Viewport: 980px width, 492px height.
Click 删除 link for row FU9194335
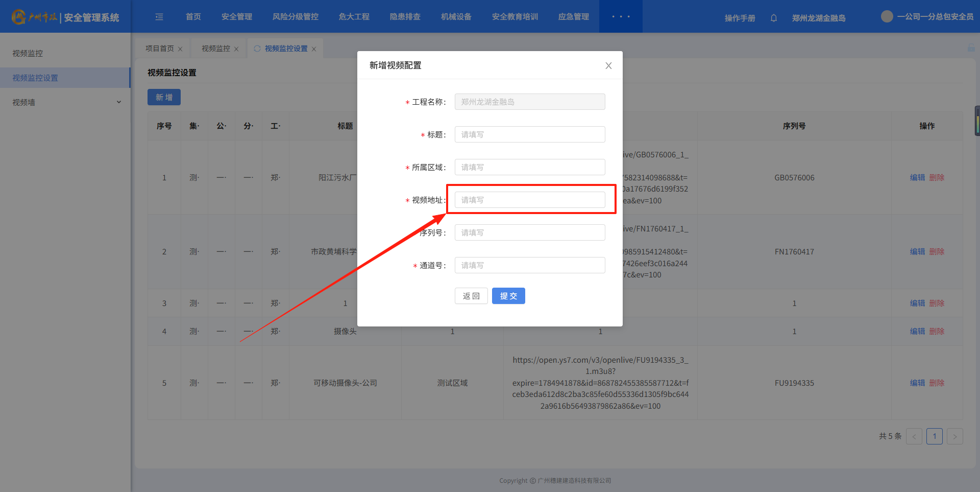[937, 383]
